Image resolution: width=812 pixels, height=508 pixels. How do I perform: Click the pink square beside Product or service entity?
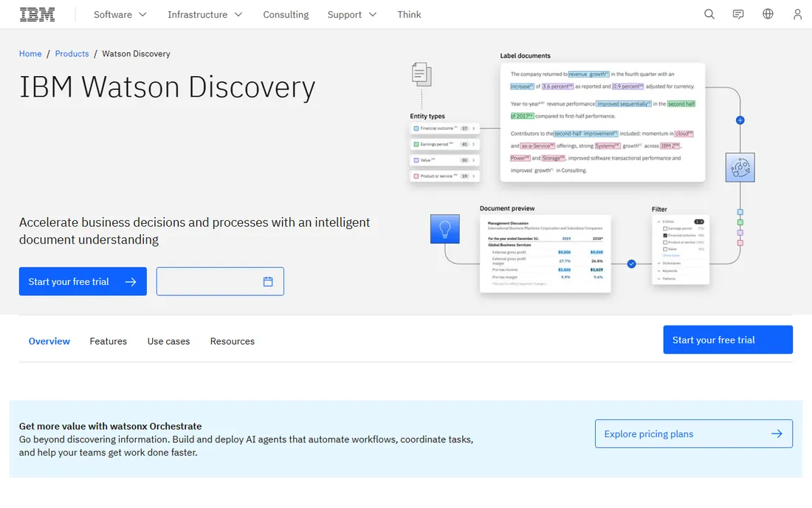tap(416, 176)
